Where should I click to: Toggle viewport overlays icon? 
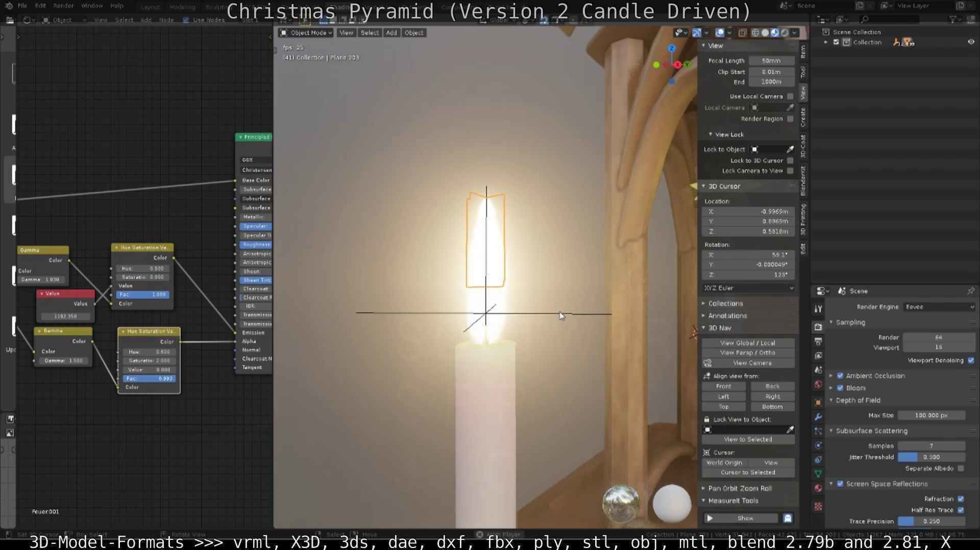720,33
